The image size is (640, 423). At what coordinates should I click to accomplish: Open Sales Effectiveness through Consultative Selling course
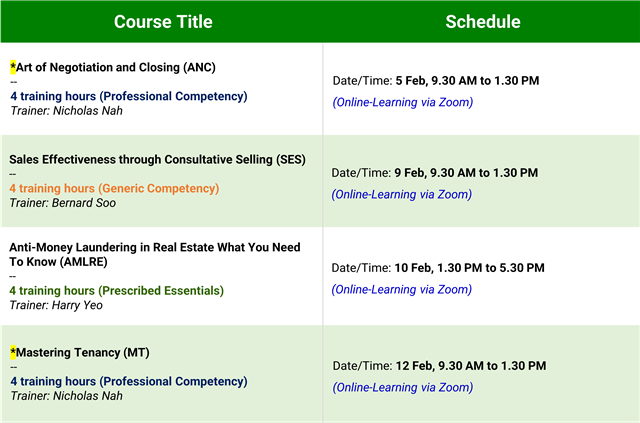[156, 159]
